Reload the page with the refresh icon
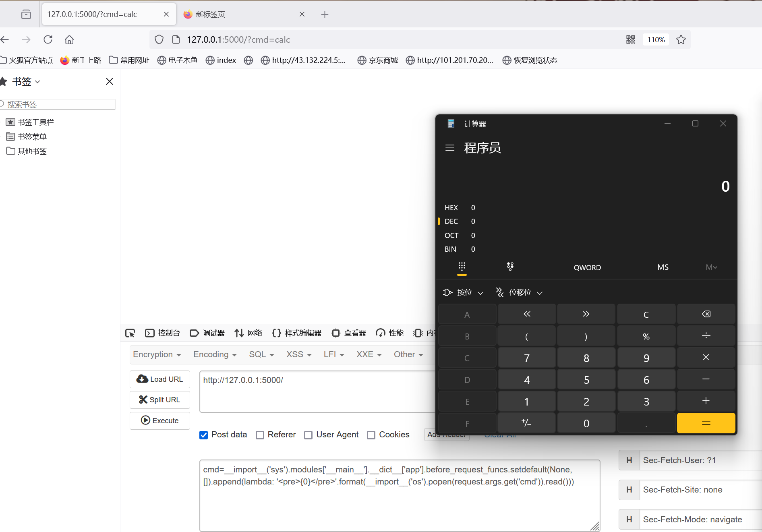Viewport: 762px width, 532px height. (x=48, y=39)
